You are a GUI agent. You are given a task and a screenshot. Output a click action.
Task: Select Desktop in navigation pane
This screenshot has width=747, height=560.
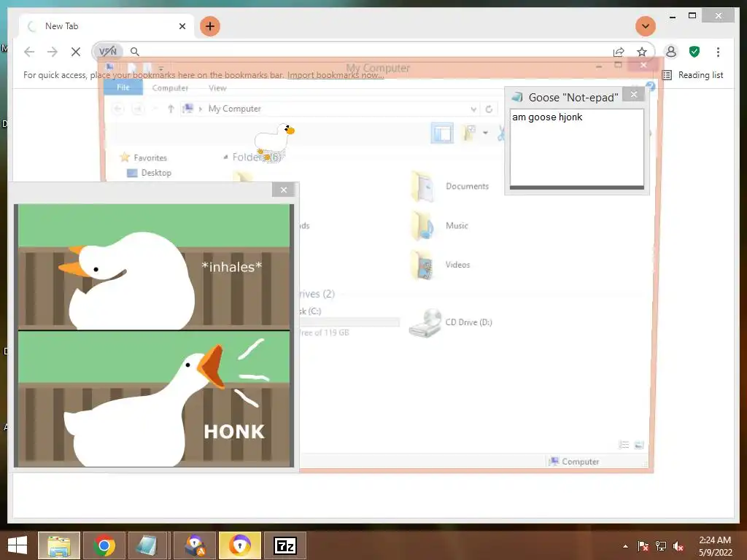coord(150,173)
